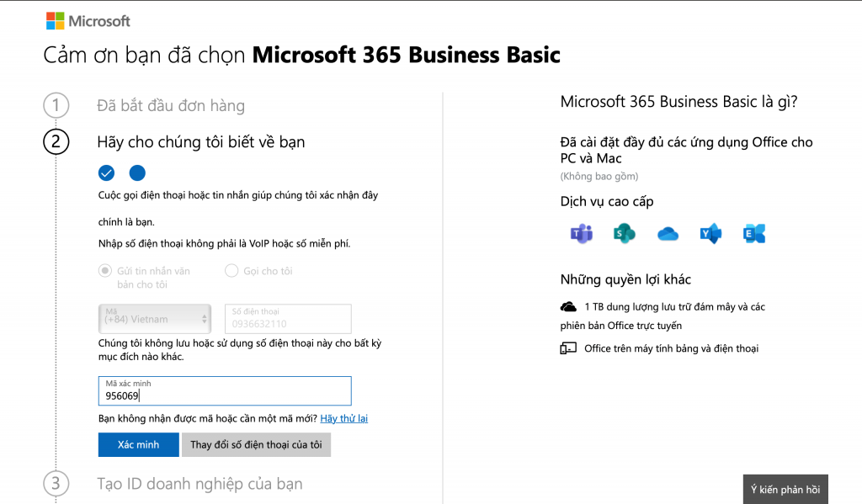Click the tablet and phone device icon
Screen dimensions: 862x504
[568, 348]
